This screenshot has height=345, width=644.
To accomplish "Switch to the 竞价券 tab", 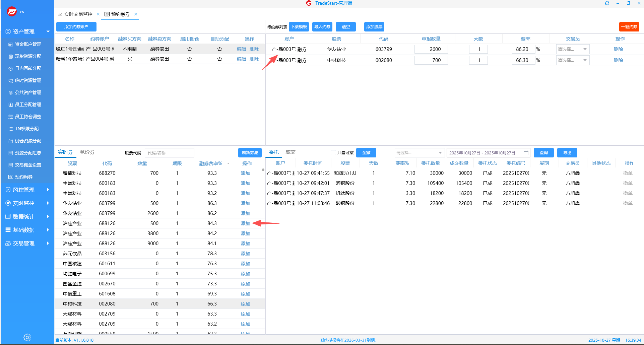I will [87, 152].
